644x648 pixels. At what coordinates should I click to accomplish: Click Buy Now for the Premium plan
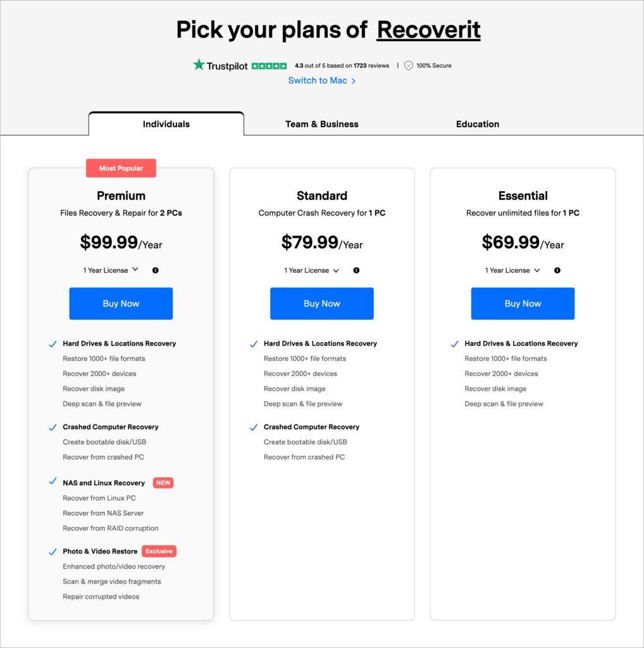pyautogui.click(x=121, y=303)
